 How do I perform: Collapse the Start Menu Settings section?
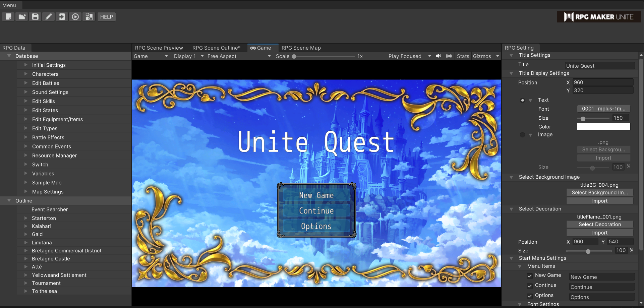(x=511, y=258)
